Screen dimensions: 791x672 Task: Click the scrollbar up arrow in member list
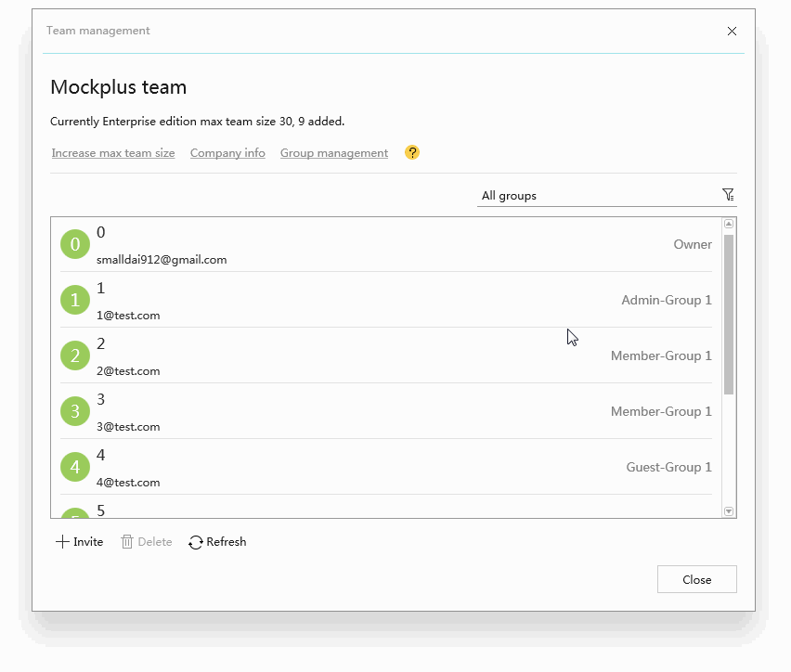click(729, 224)
